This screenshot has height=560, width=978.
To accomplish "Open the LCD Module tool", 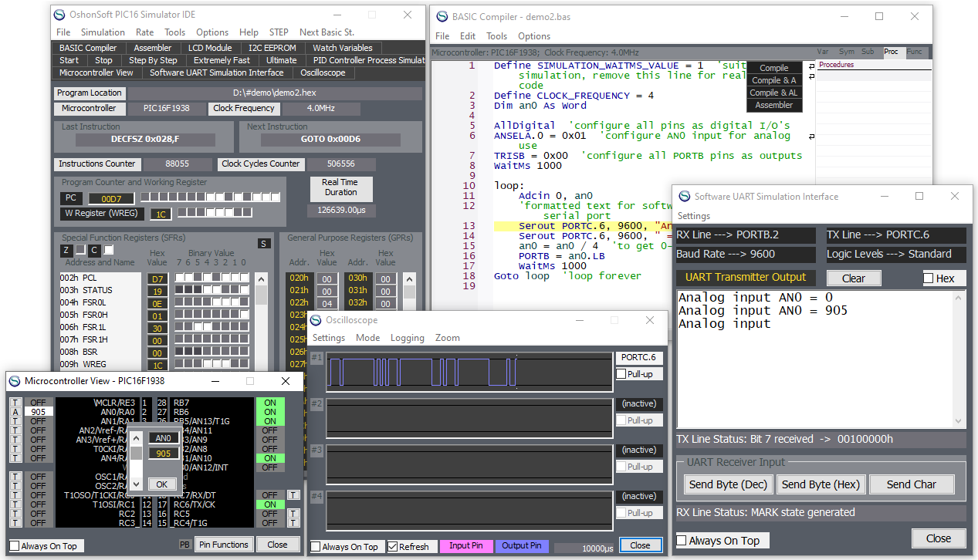I will [x=209, y=48].
